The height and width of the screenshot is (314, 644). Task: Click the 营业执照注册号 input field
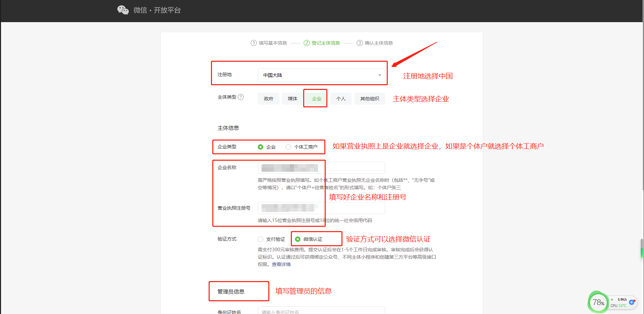352,208
